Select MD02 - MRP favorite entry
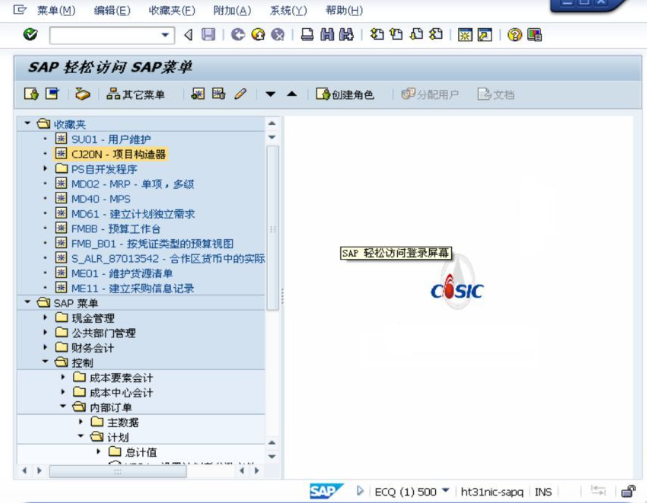This screenshot has height=503, width=647. [132, 184]
